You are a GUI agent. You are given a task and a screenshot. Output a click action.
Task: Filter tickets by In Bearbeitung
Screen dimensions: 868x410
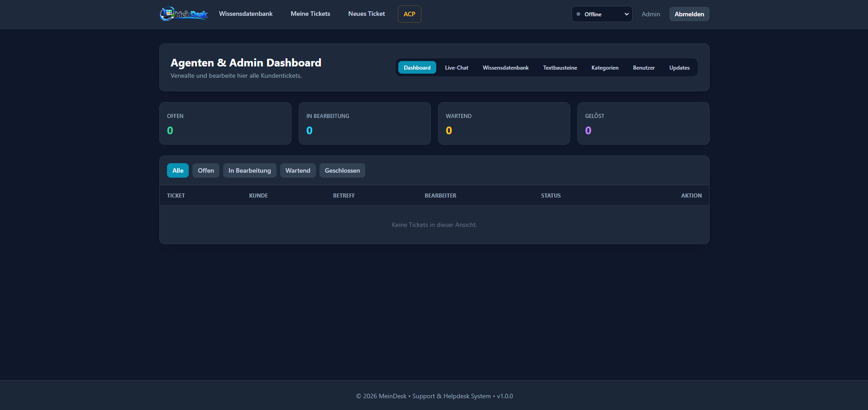(250, 170)
